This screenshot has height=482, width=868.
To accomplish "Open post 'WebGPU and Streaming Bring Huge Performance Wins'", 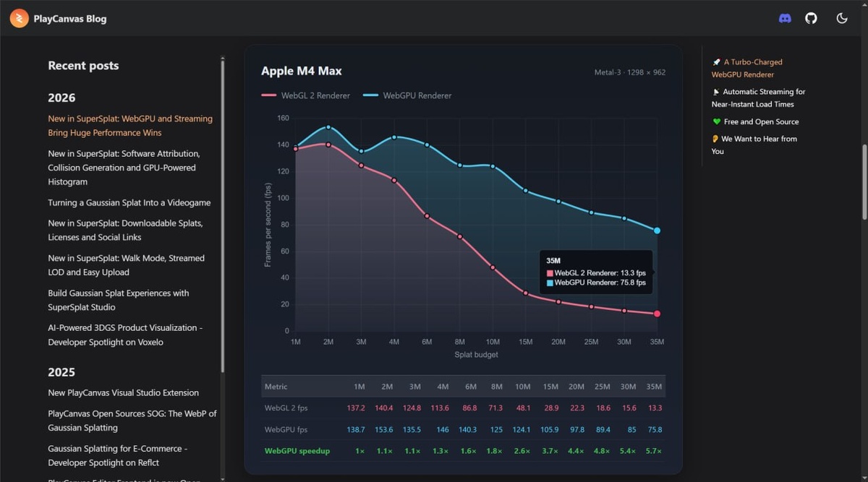I will point(130,126).
